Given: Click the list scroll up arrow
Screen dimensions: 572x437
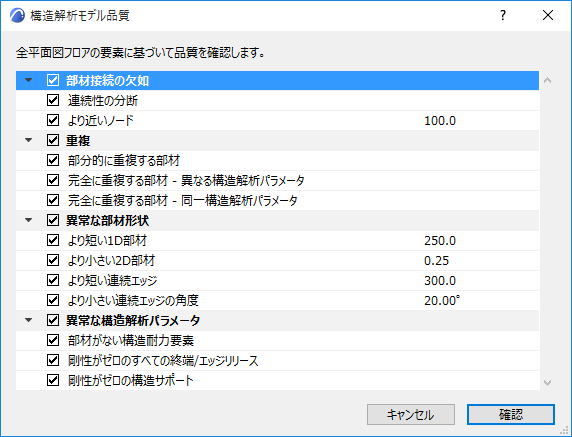Looking at the screenshot, I should point(547,80).
